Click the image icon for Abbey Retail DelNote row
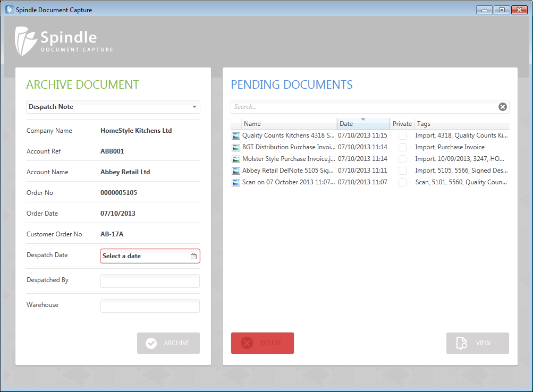Viewport: 533px width, 392px height. point(235,171)
